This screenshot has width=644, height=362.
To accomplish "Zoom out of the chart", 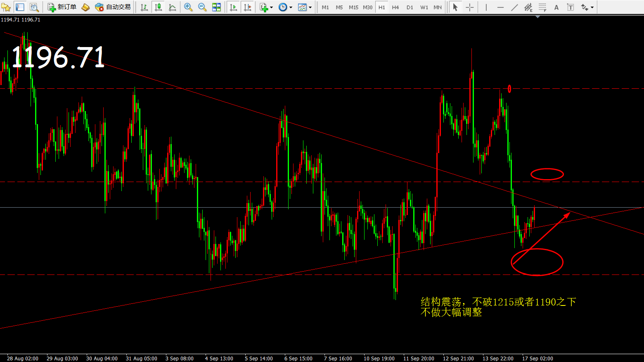I will [x=202, y=7].
